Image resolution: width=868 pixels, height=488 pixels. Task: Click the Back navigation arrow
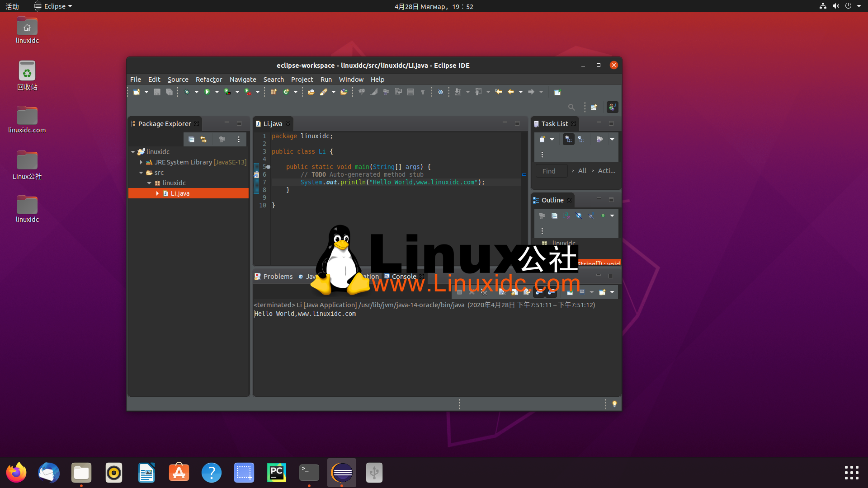pyautogui.click(x=511, y=92)
